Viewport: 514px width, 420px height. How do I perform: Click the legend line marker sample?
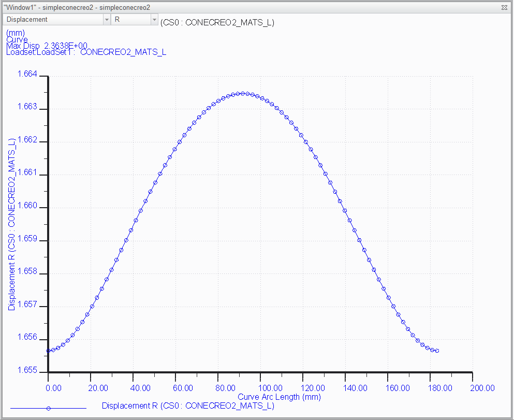coord(49,408)
